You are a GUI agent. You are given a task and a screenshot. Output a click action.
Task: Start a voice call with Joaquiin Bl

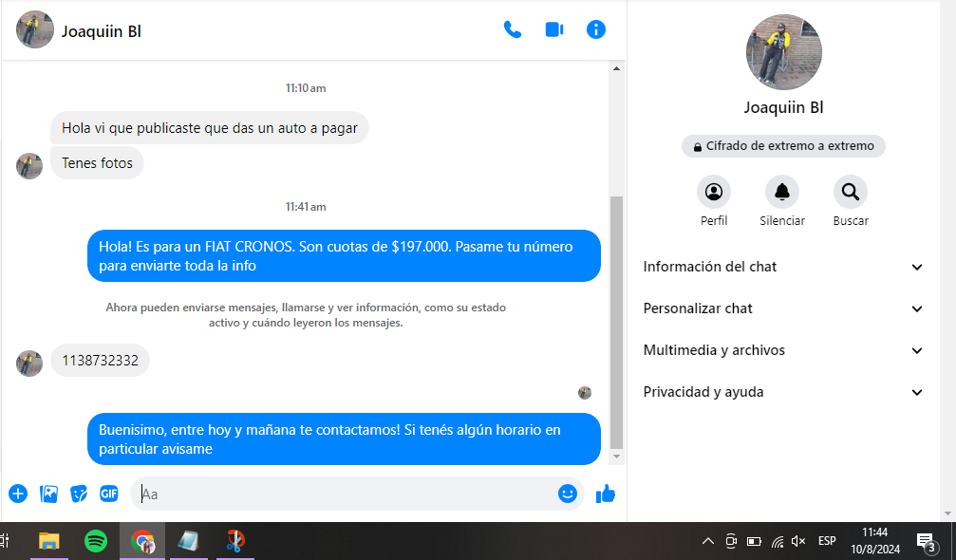513,29
